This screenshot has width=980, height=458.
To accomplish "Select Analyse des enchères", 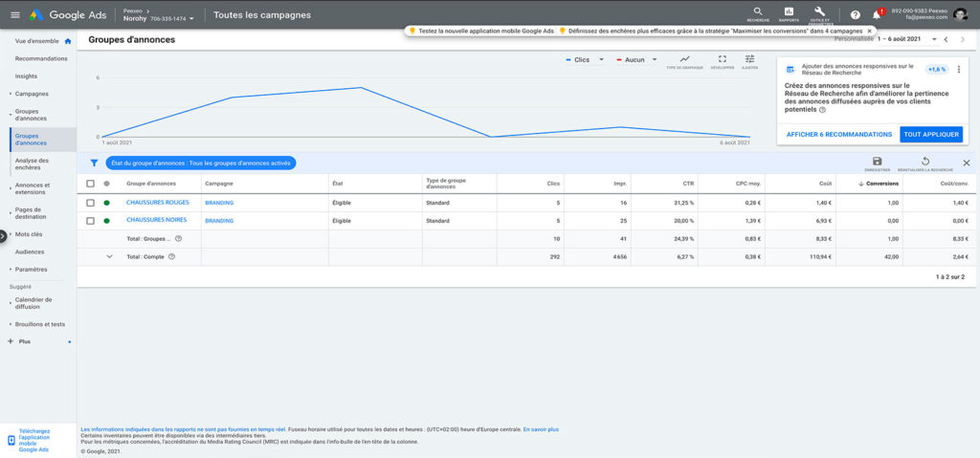I will 32,164.
